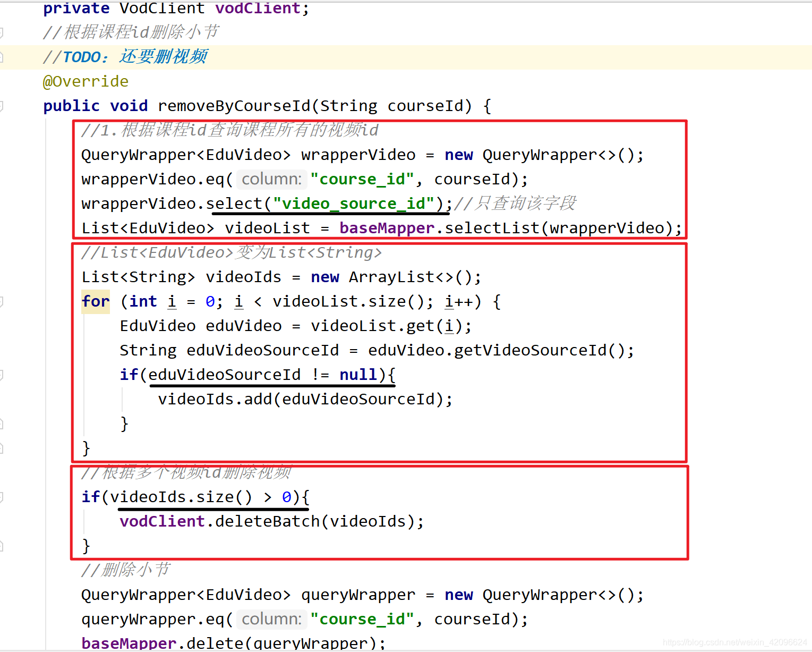Click the videoIds.add(eduVideoSourceId) call
Image resolution: width=812 pixels, height=652 pixels.
(301, 399)
